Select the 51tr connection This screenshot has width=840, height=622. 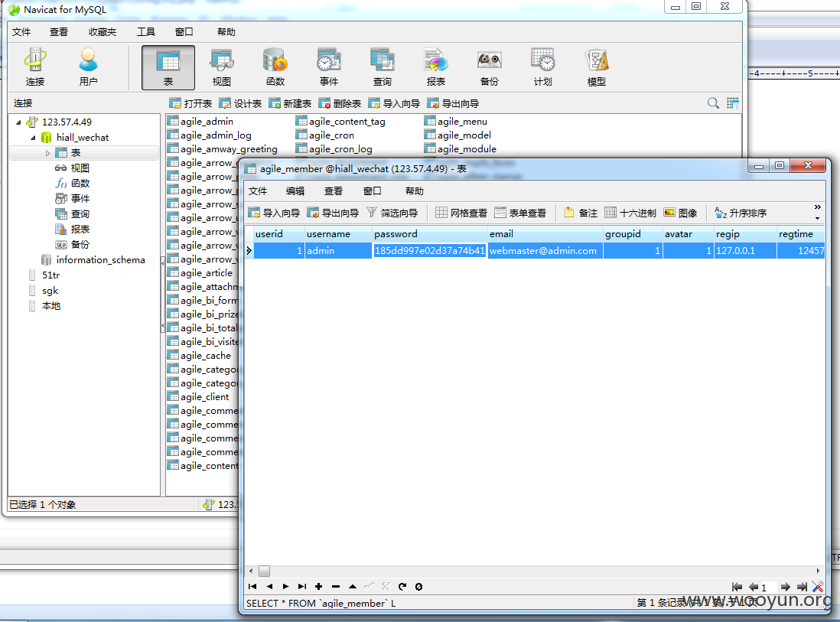point(51,275)
